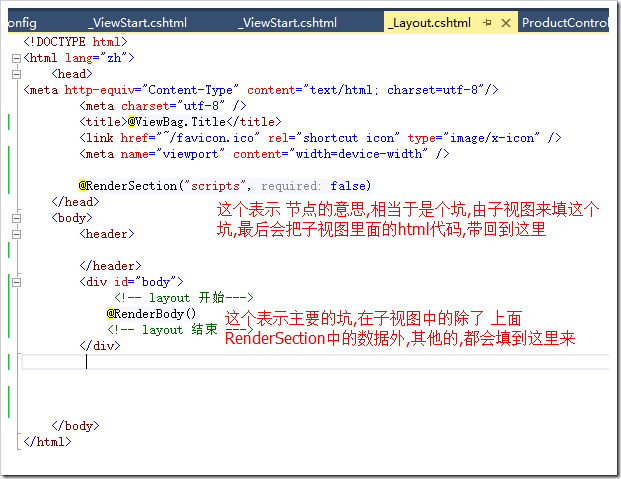
Task: Collapse the head element outline
Action: (x=16, y=74)
